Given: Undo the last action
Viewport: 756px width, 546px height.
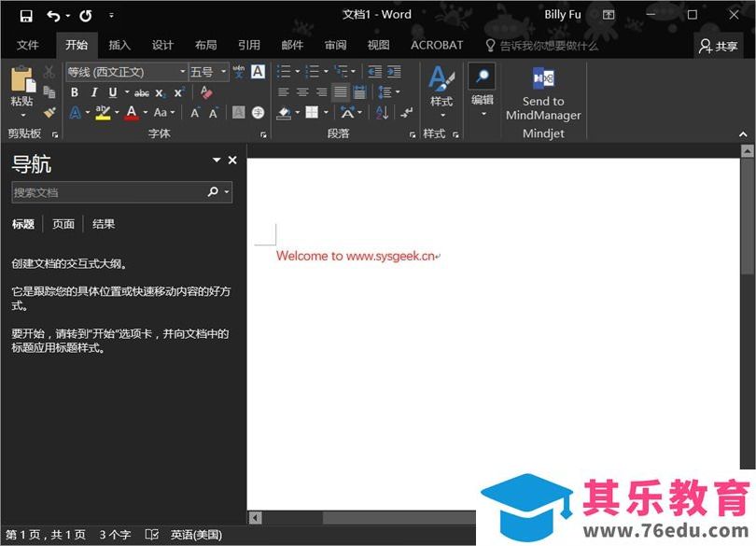Looking at the screenshot, I should coord(53,16).
